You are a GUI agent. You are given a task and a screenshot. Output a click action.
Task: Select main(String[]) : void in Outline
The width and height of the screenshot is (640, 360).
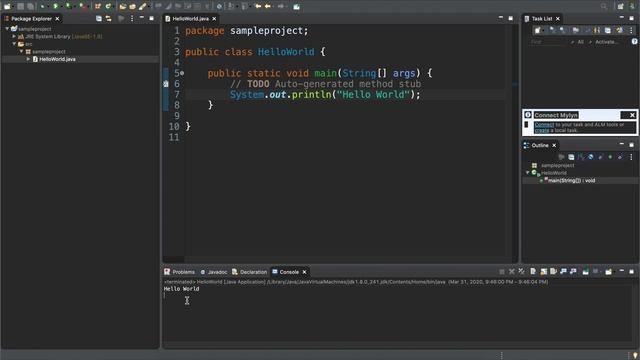[x=571, y=180]
